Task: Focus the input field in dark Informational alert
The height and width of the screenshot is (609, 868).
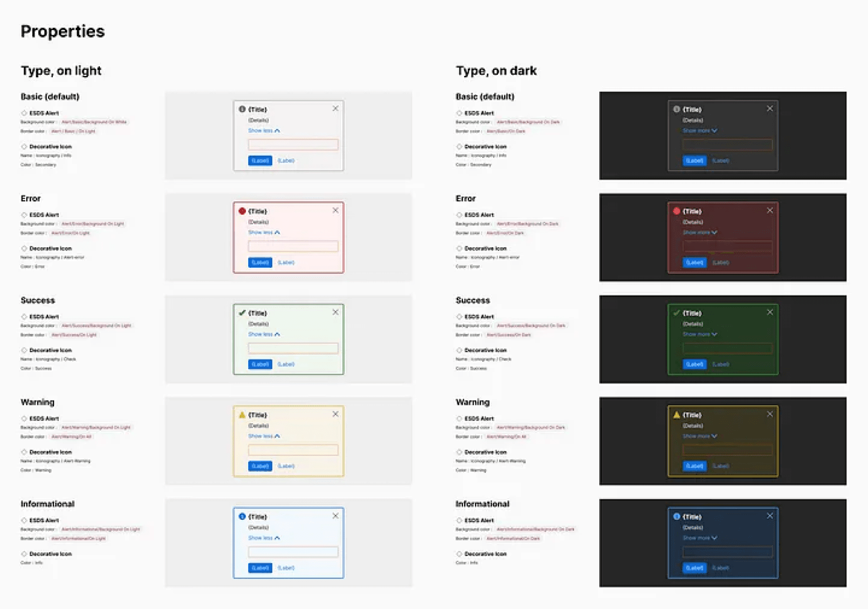Action: pos(728,552)
